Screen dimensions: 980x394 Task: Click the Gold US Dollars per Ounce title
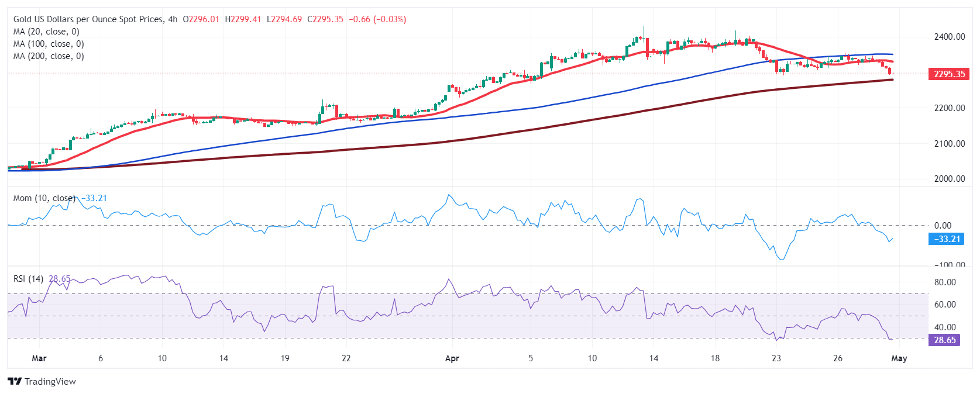click(x=88, y=19)
